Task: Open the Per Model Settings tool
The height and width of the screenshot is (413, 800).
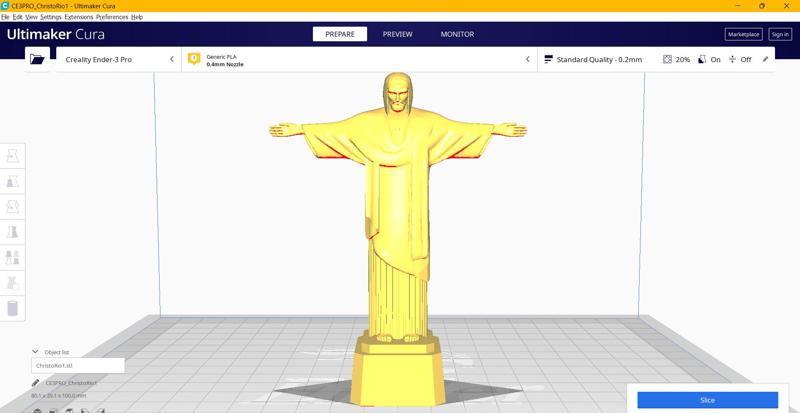Action: point(12,257)
